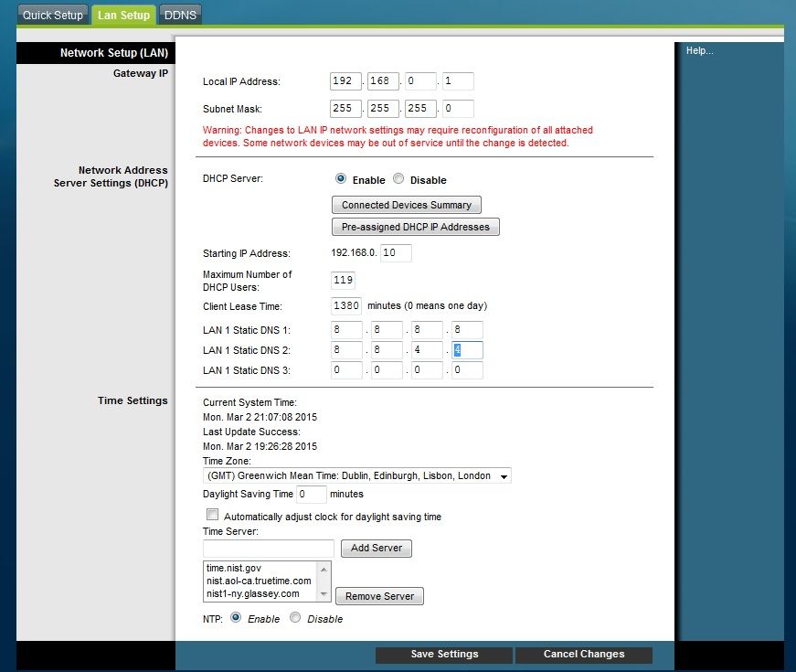The image size is (796, 672).
Task: Select DHCP Server Disable radio button
Action: pyautogui.click(x=398, y=179)
